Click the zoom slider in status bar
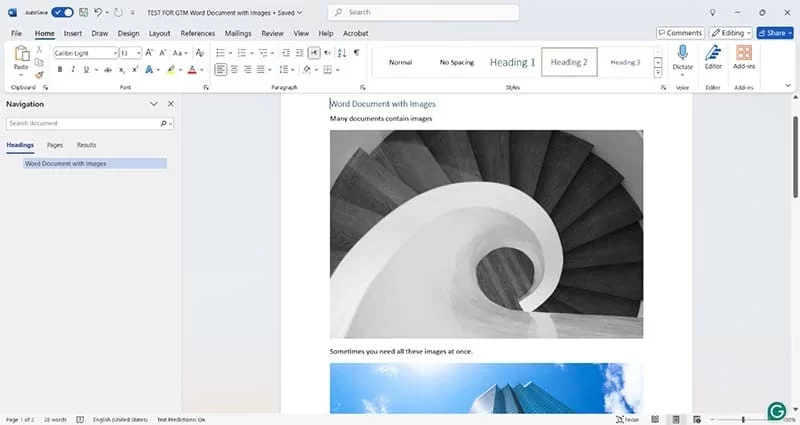The height and width of the screenshot is (425, 800). [x=742, y=419]
